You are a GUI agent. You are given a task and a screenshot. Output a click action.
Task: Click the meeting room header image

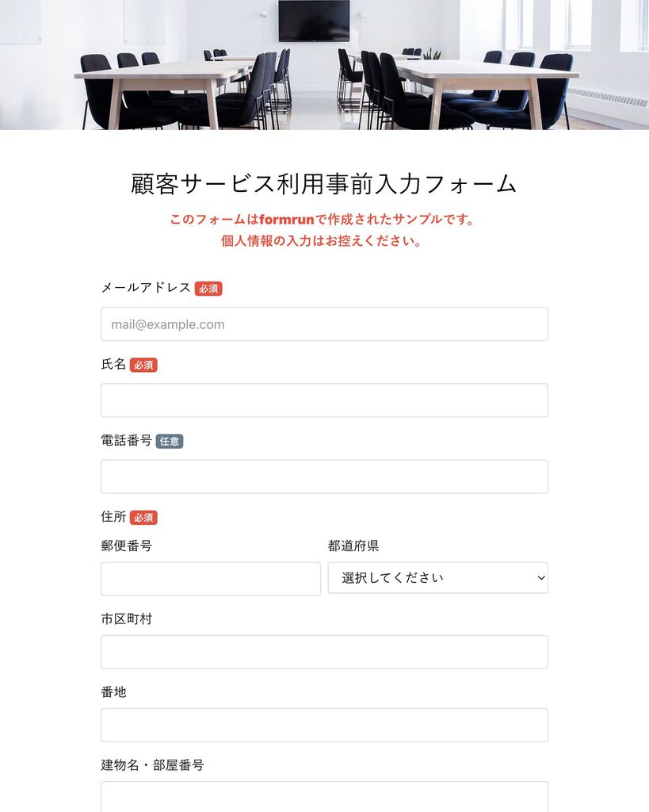click(x=325, y=65)
